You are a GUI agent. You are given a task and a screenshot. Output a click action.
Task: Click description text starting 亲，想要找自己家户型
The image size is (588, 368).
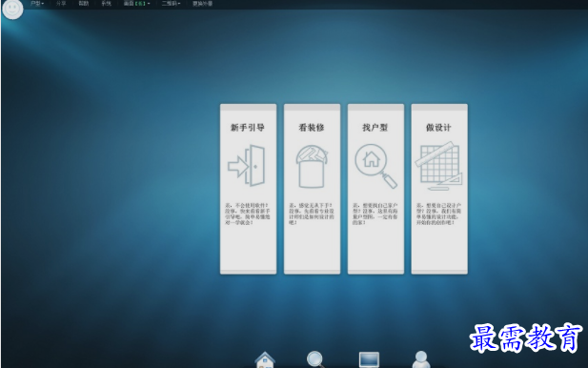click(375, 214)
